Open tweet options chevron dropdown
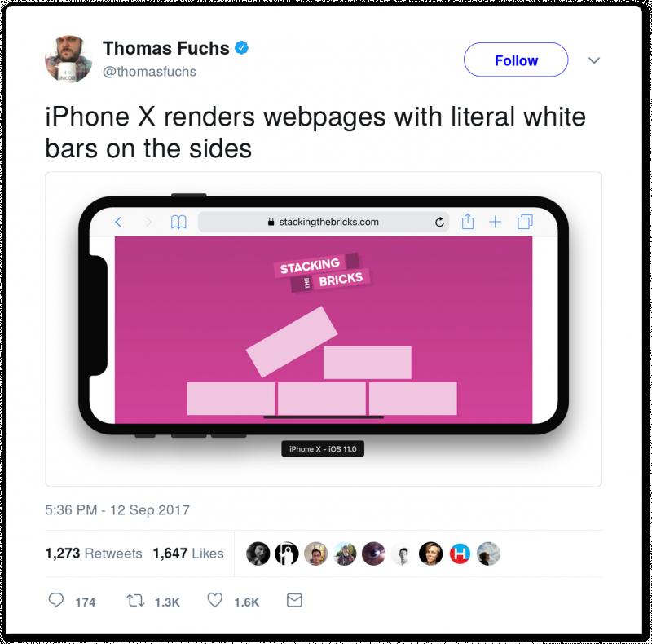 point(594,60)
